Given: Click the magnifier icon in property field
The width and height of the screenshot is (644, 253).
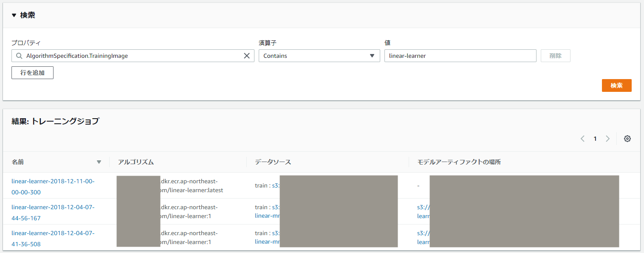Looking at the screenshot, I should click(x=19, y=56).
